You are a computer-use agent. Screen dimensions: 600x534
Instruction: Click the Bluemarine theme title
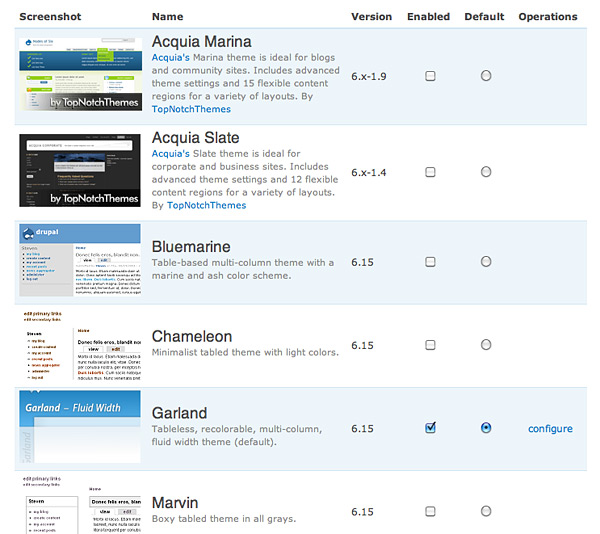point(191,247)
